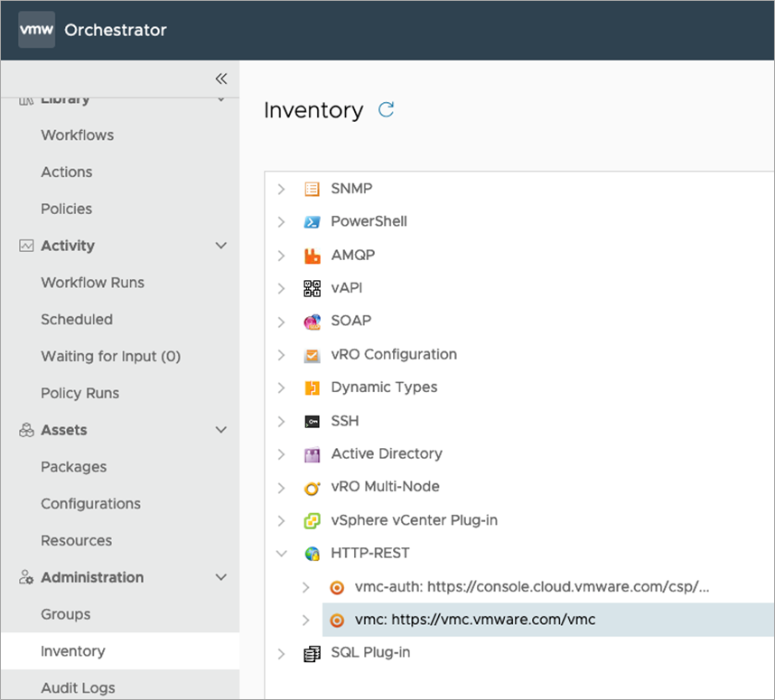Expand the PowerShell tree node
This screenshot has height=700, width=775.
(281, 222)
